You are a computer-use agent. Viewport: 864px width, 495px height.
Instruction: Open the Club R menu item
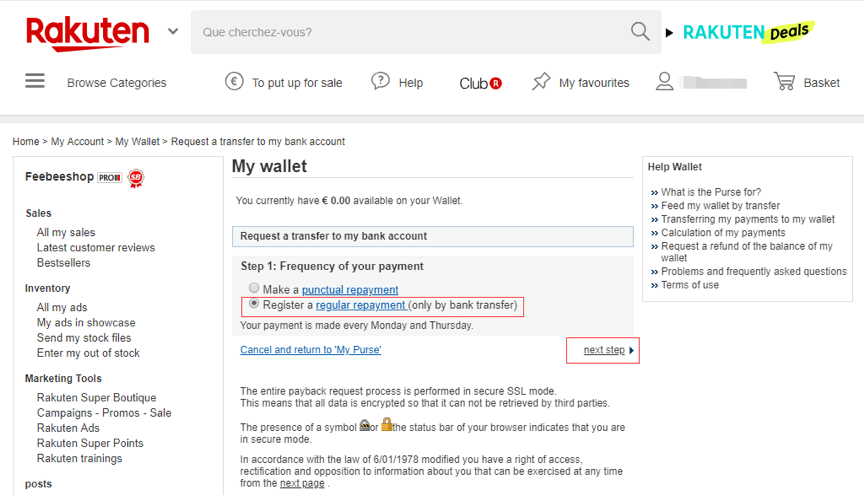tap(480, 83)
